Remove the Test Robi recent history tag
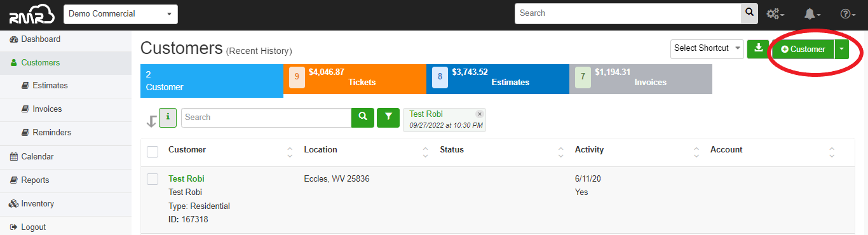The height and width of the screenshot is (235, 868). tap(480, 114)
